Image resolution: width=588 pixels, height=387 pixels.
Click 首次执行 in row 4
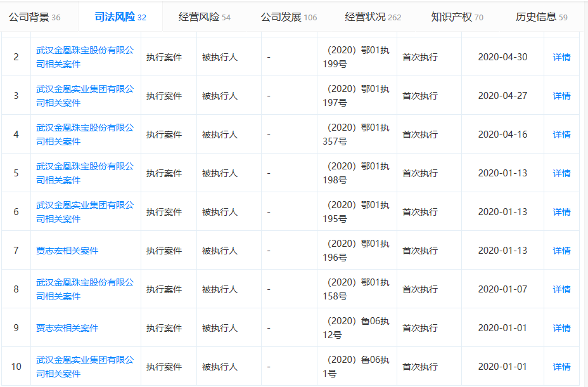[420, 134]
